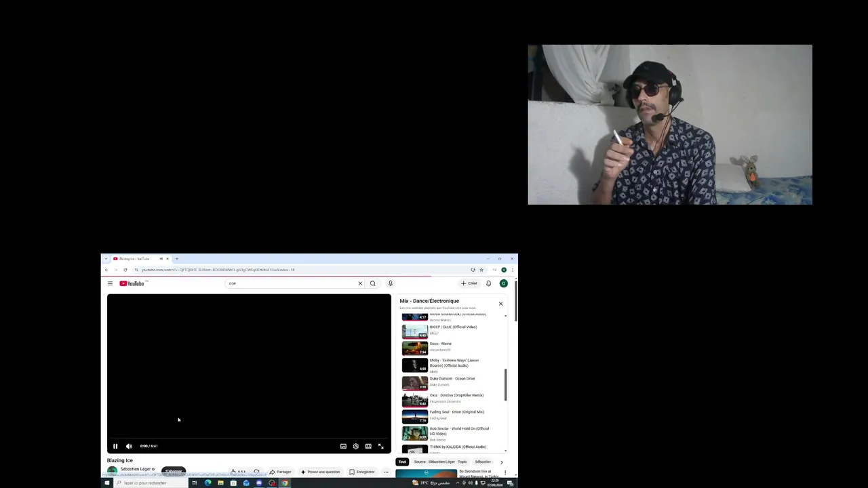This screenshot has height=488, width=868.
Task: Open the Chrome tab search dropdown
Action: point(106,258)
